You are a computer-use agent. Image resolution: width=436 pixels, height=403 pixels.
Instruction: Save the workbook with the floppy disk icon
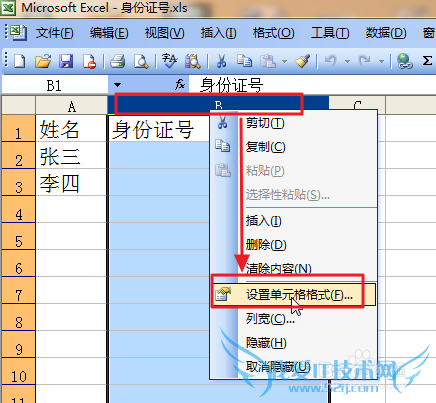pos(66,61)
